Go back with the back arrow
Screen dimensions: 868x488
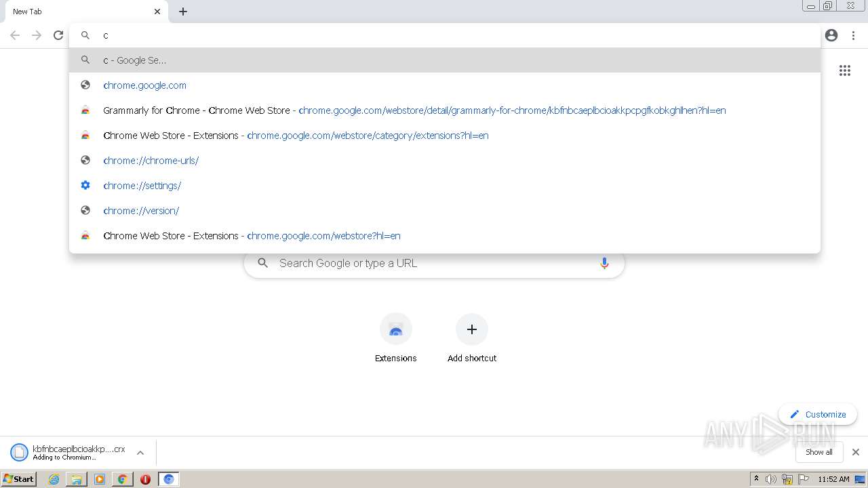15,35
